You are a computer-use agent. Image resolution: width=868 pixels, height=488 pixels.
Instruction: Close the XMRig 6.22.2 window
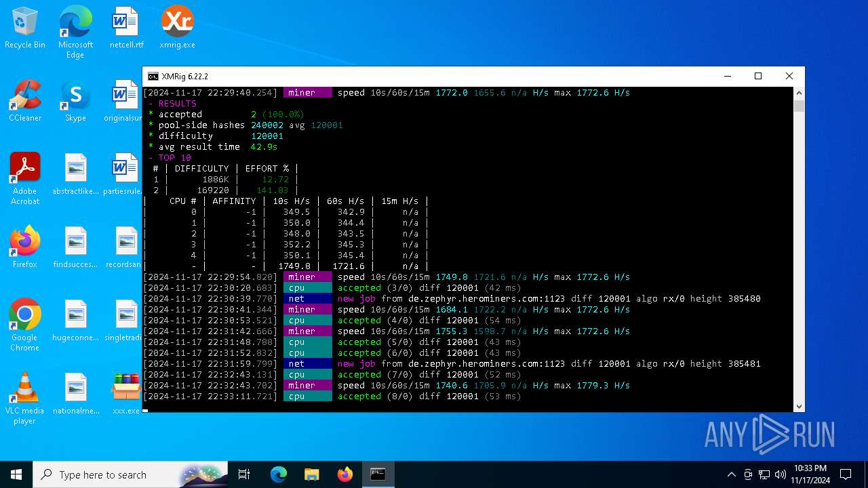[x=789, y=77]
